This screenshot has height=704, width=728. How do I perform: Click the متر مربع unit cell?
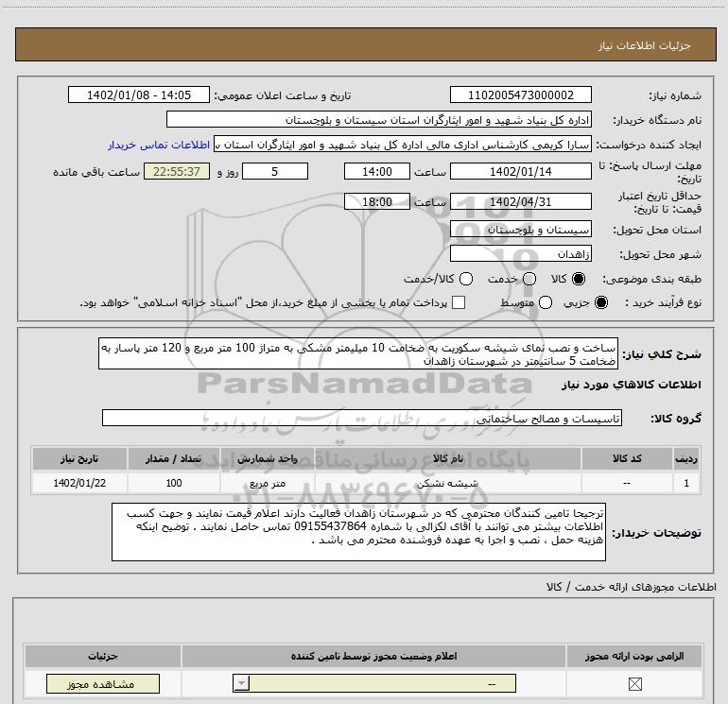click(x=268, y=483)
